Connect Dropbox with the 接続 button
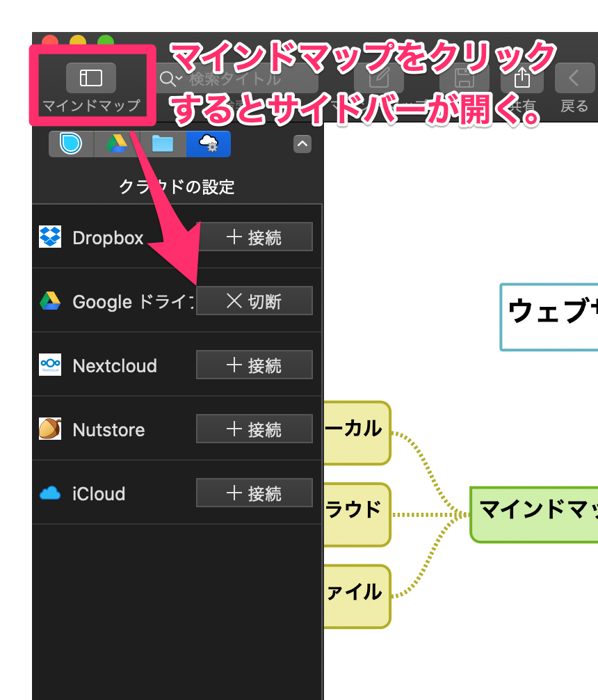Screen dimensions: 598x700 (x=254, y=237)
